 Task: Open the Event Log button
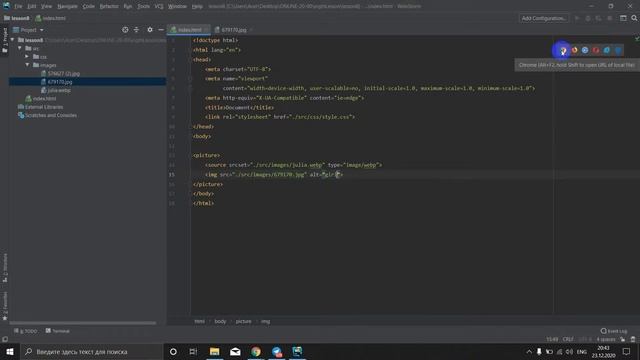pyautogui.click(x=614, y=331)
